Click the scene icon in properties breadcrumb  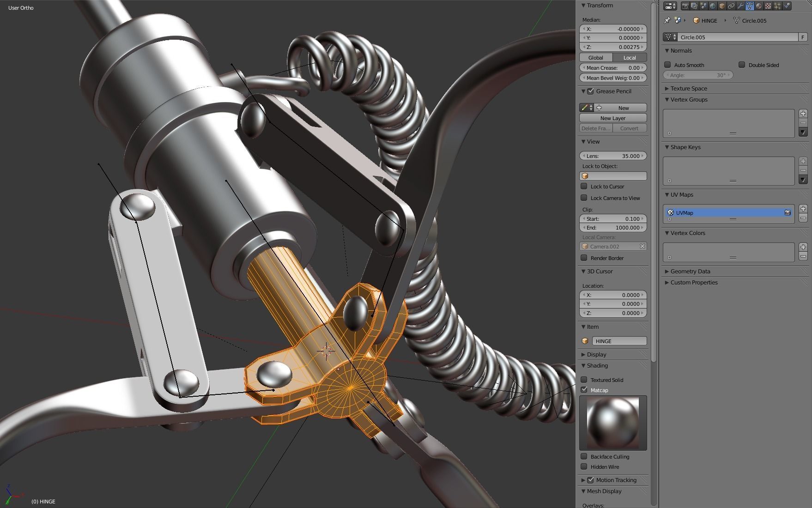[678, 20]
